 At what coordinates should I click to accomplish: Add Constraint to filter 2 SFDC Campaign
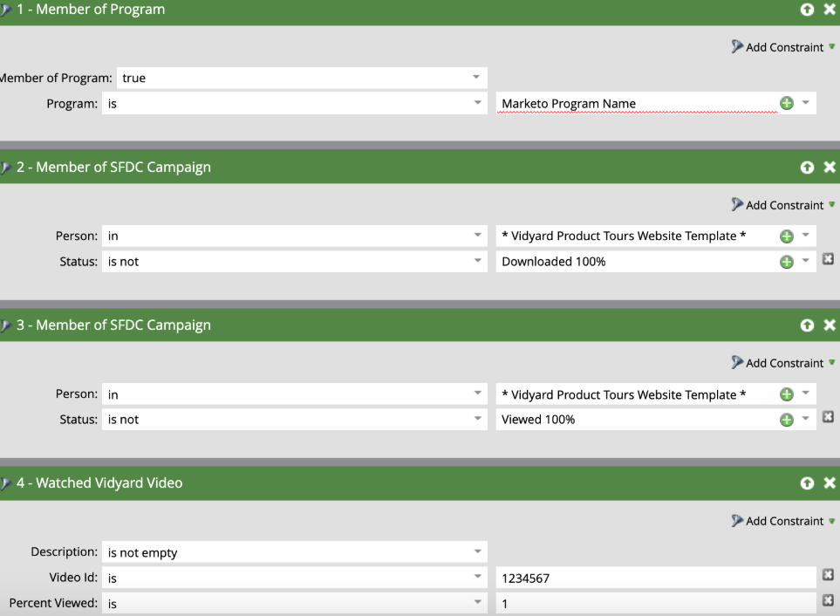(x=782, y=205)
